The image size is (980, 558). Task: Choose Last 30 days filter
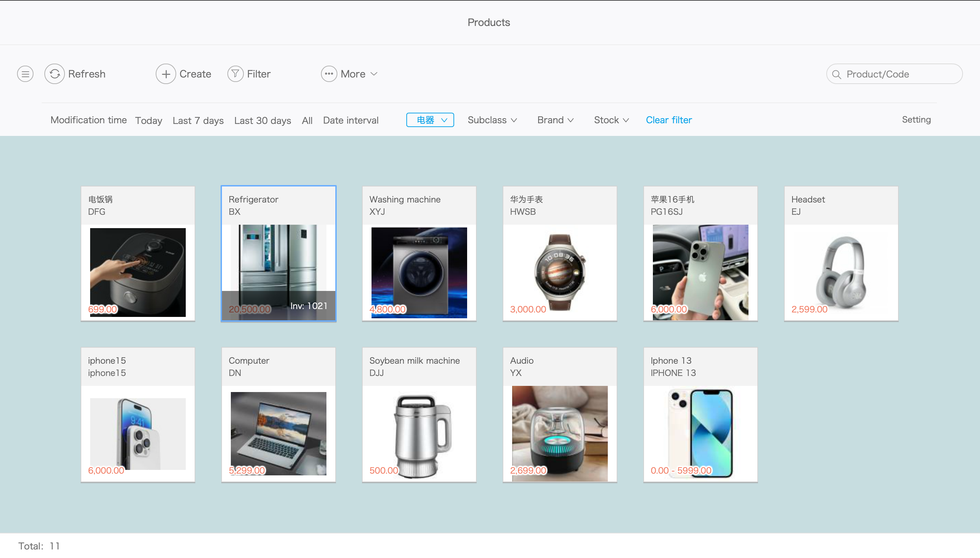pos(263,120)
